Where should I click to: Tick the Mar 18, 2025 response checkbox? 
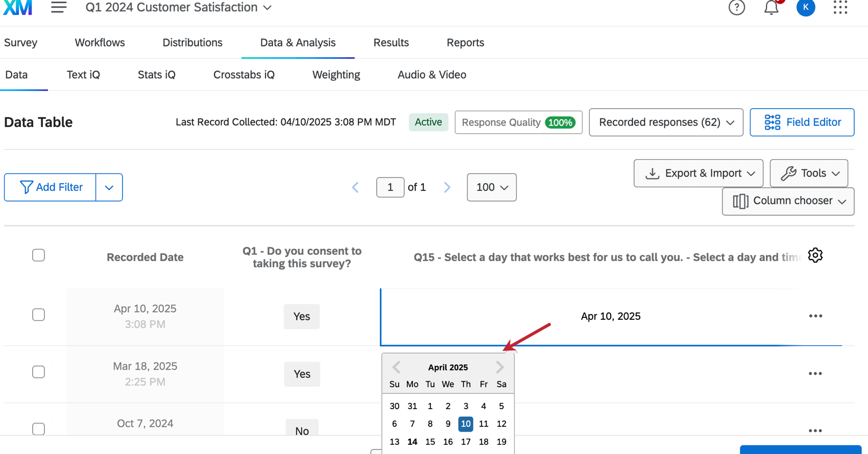[38, 372]
